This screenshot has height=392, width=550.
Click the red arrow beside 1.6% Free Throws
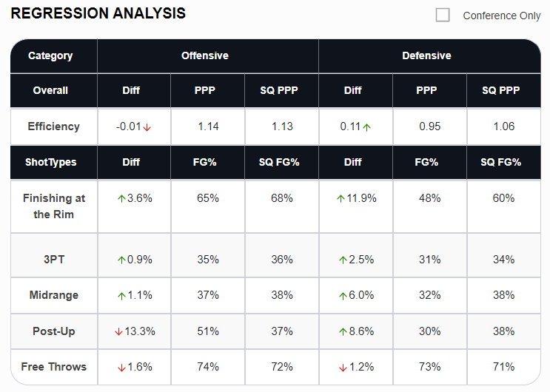click(122, 367)
